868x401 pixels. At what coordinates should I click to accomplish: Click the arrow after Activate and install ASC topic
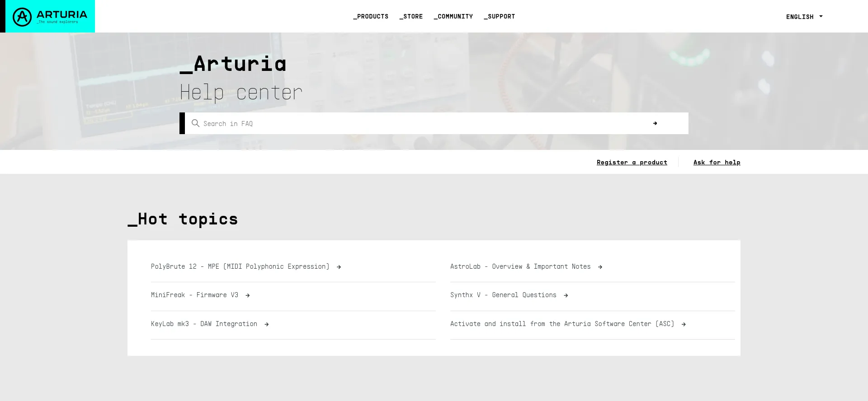click(683, 324)
